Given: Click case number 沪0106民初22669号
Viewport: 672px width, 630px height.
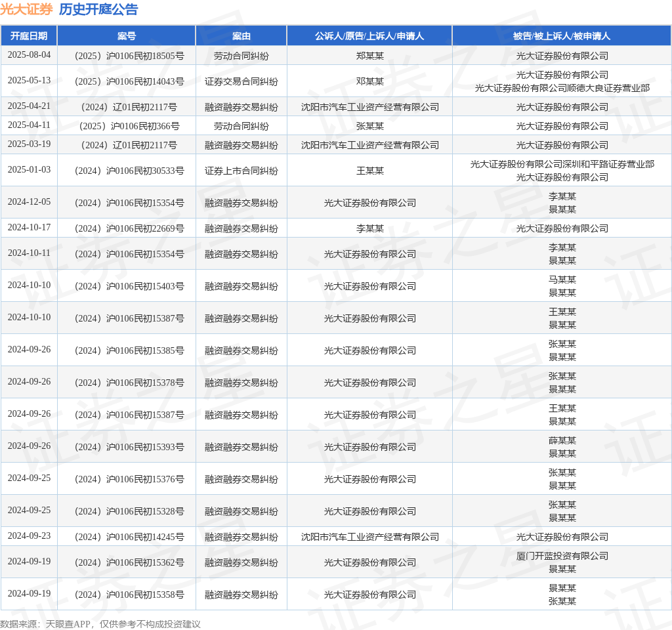Looking at the screenshot, I should [129, 228].
